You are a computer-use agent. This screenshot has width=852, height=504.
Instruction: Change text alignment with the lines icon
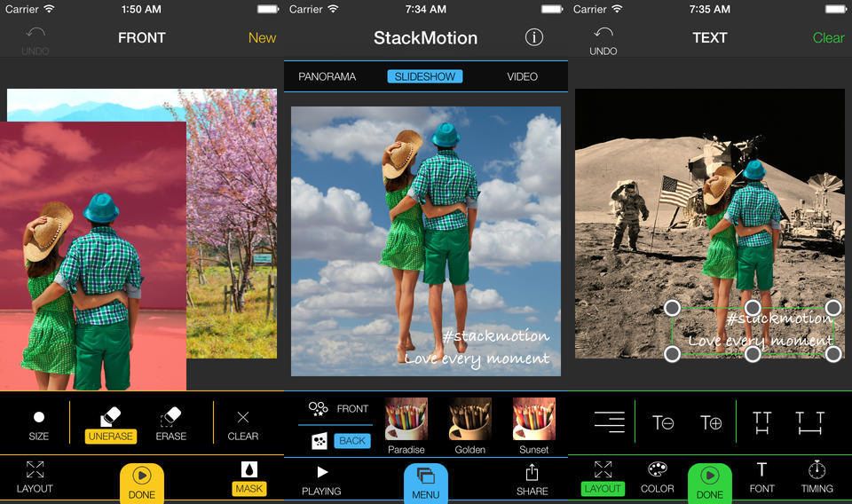610,422
